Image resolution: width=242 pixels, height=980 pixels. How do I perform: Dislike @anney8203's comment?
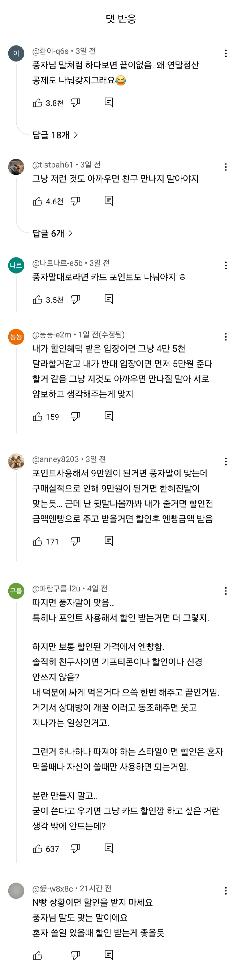76,541
